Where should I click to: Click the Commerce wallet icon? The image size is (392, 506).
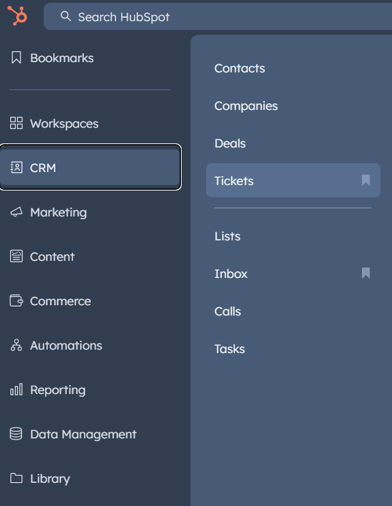click(x=16, y=301)
